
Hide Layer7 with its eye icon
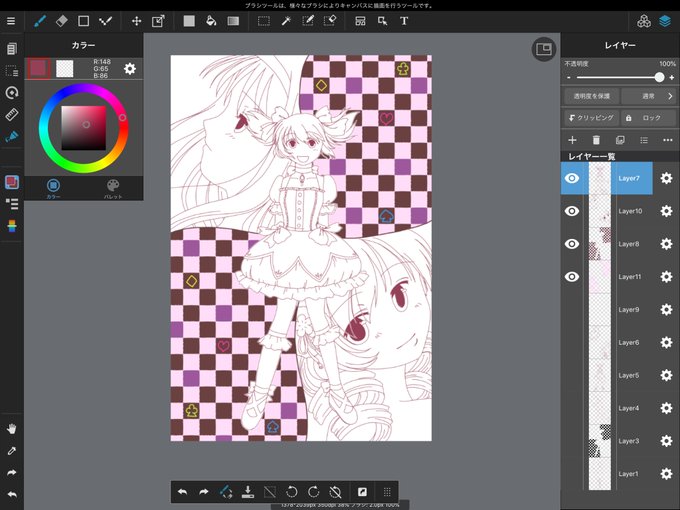tap(572, 178)
